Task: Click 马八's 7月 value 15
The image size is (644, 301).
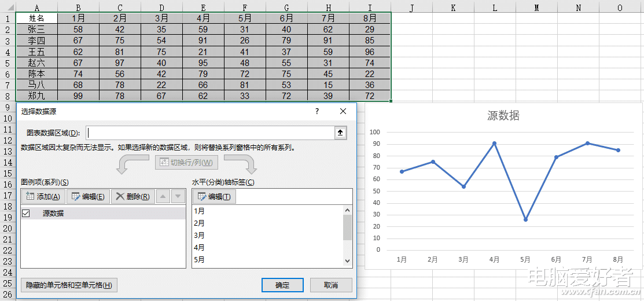Action: 328,85
